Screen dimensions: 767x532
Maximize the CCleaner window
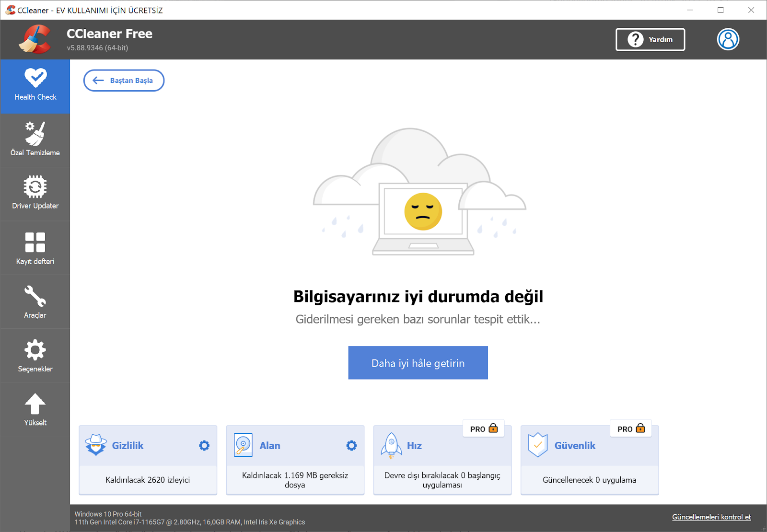coord(721,10)
